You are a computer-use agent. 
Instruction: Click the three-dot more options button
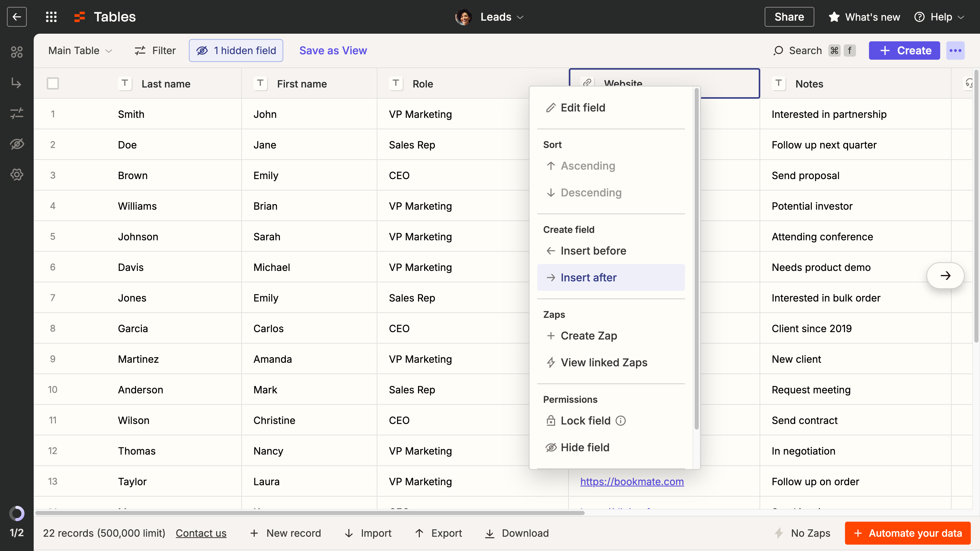click(x=955, y=51)
